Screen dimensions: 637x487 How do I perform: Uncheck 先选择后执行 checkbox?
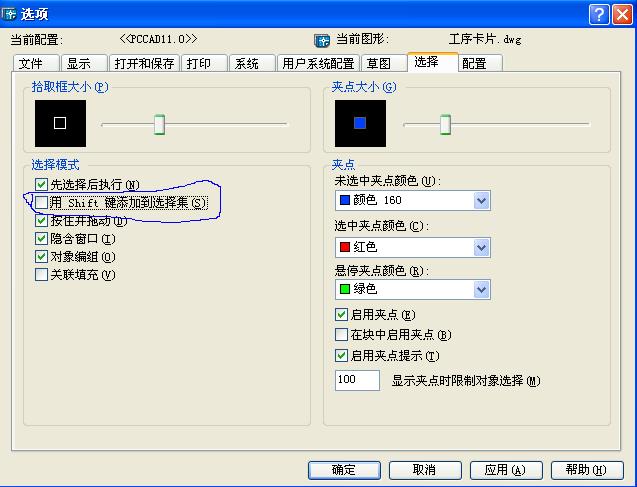tap(41, 184)
